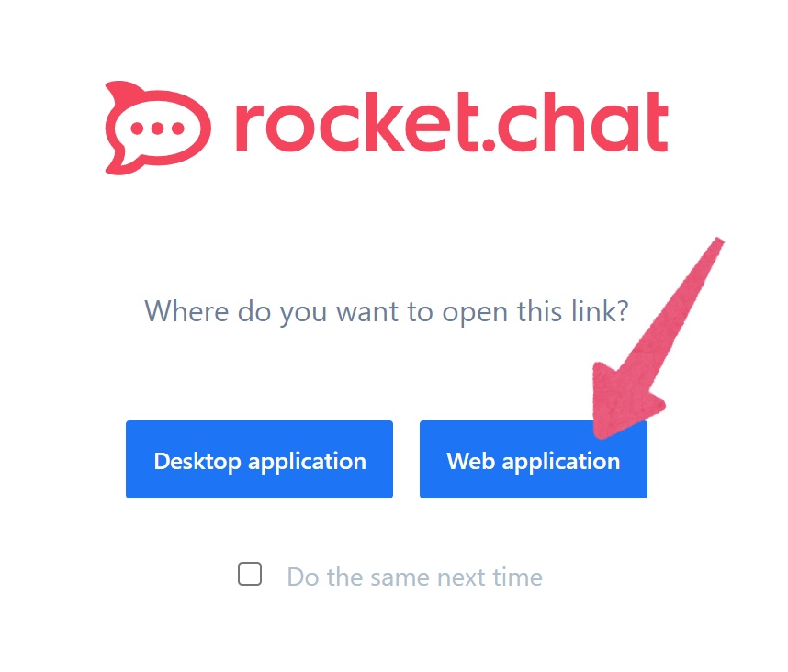Click the rocket fin at top of logo
The width and height of the screenshot is (788, 672).
(123, 92)
